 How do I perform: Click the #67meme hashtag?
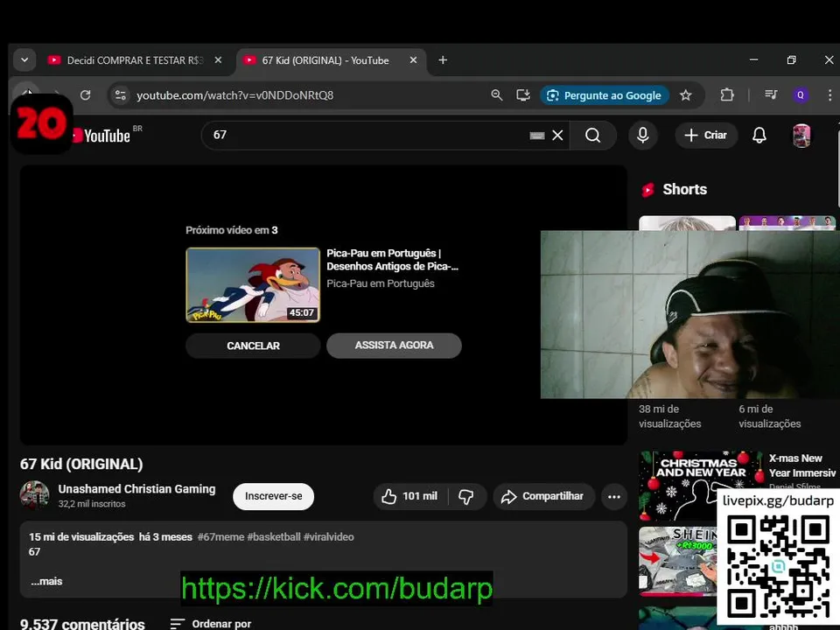coord(220,536)
